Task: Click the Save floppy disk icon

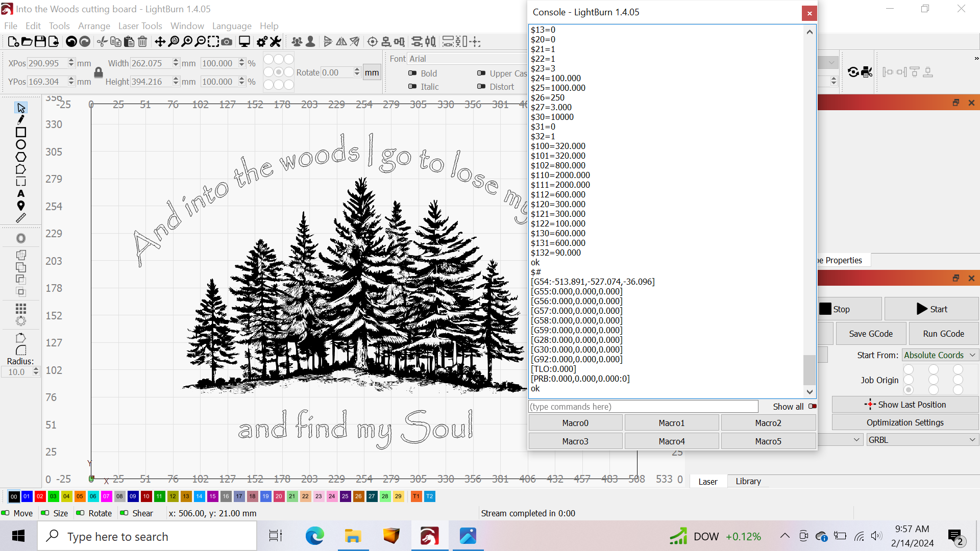Action: coord(40,42)
